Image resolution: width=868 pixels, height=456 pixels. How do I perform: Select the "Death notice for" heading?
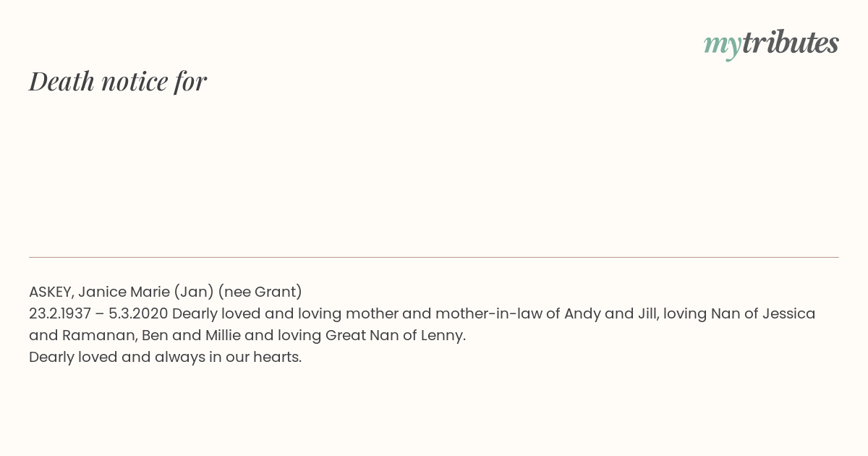(118, 81)
